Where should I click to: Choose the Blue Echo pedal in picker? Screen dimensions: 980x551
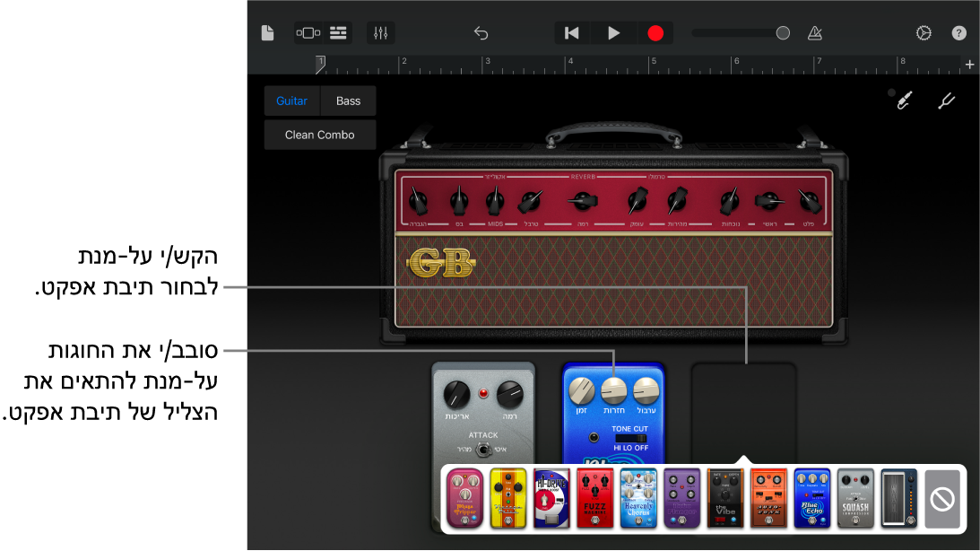(x=811, y=499)
